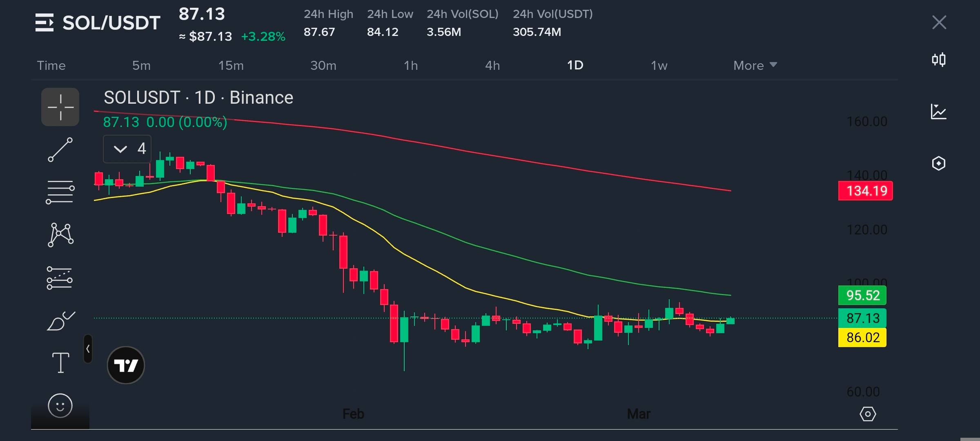The height and width of the screenshot is (441, 980).
Task: Open the indicators line chart icon
Action: click(x=938, y=111)
